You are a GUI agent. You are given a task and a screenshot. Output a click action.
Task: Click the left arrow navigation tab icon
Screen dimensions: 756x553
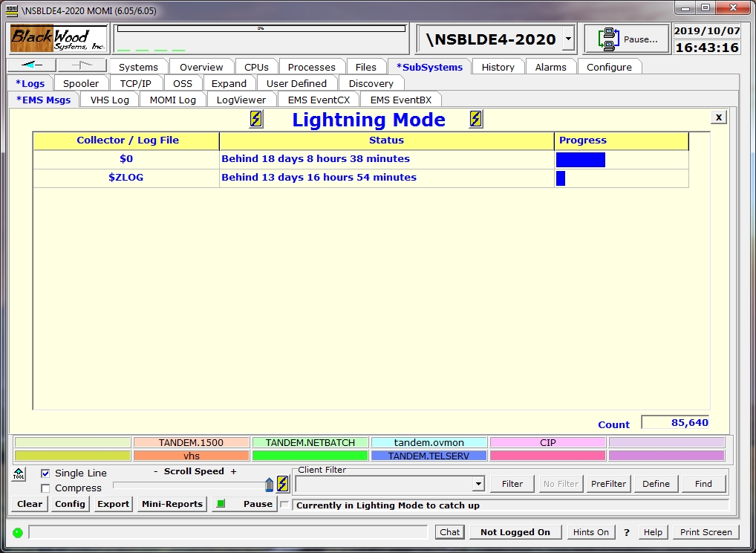[31, 65]
